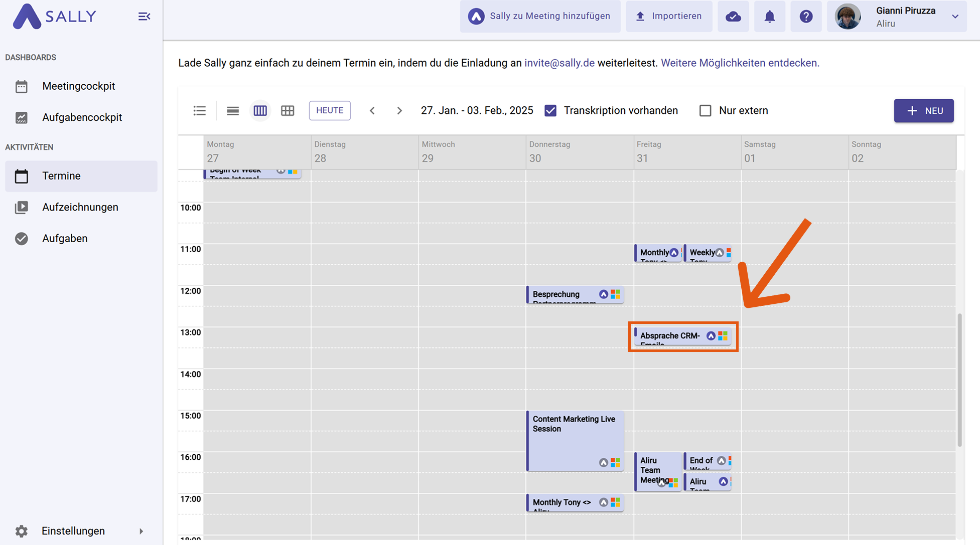This screenshot has width=980, height=545.
Task: Open the invite@sally.de link
Action: coord(559,63)
